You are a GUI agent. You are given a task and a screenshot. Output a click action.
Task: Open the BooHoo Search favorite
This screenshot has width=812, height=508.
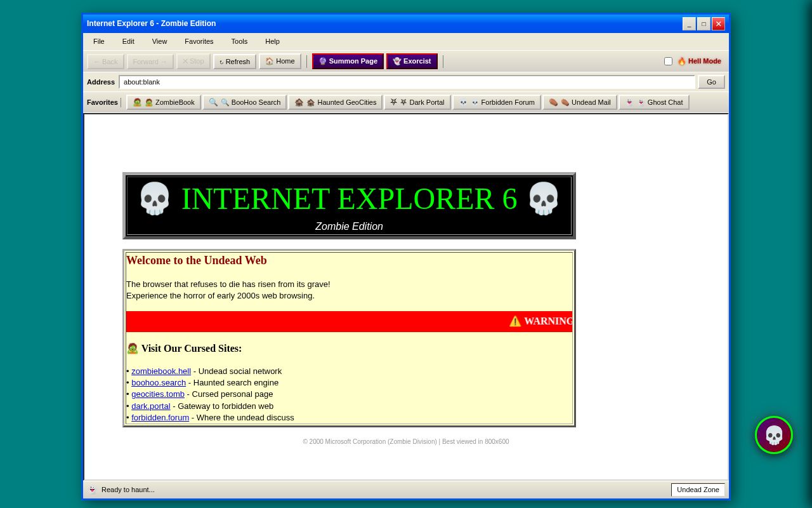(x=245, y=102)
